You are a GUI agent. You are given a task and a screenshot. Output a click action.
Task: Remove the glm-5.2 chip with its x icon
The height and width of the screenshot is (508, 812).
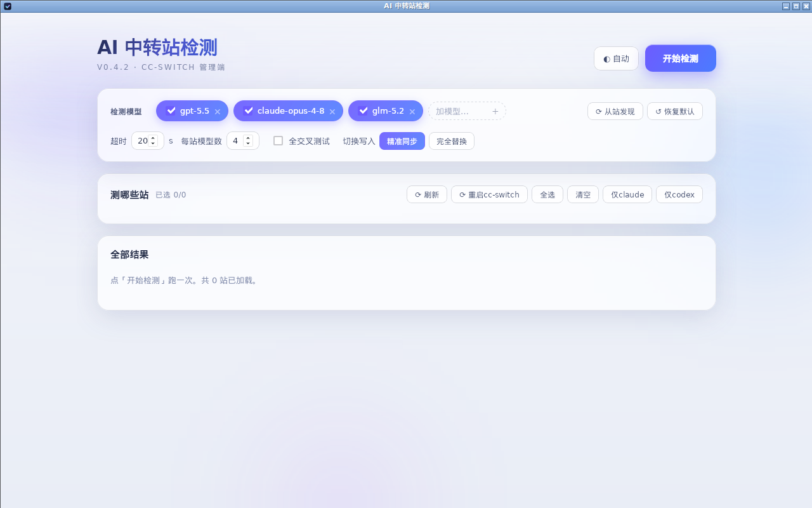tap(412, 111)
